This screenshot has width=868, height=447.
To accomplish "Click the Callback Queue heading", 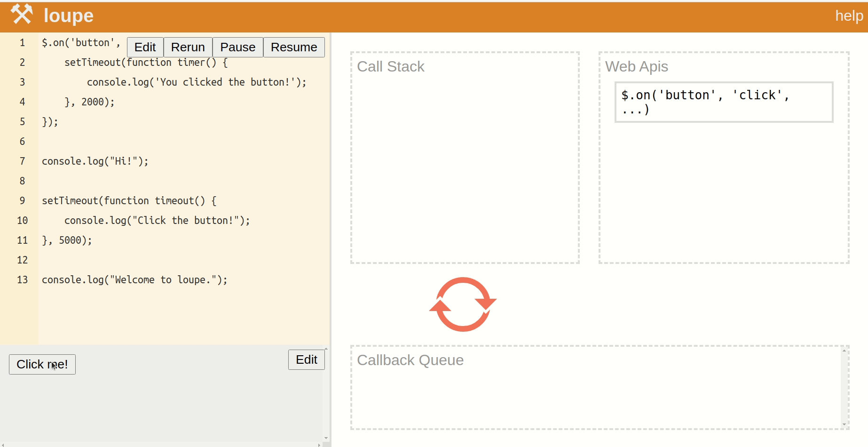I will coord(410,360).
